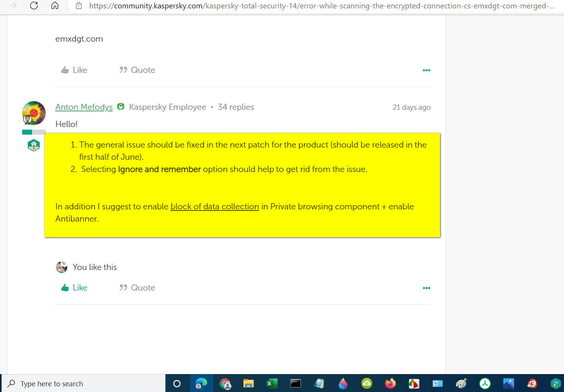Click the Kaspersky employee badge icon
This screenshot has width=564, height=392.
121,107
